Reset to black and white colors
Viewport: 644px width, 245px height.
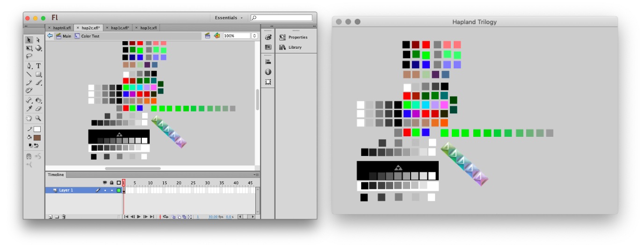(x=30, y=146)
